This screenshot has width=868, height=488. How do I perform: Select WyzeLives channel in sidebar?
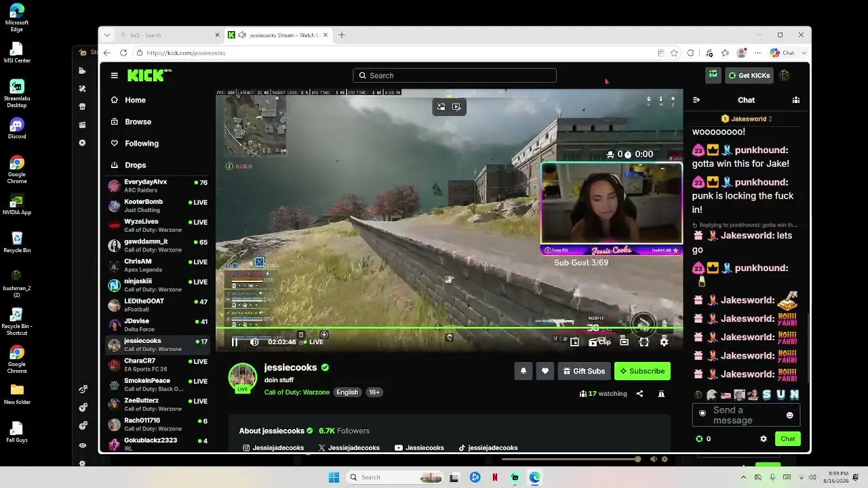point(158,226)
